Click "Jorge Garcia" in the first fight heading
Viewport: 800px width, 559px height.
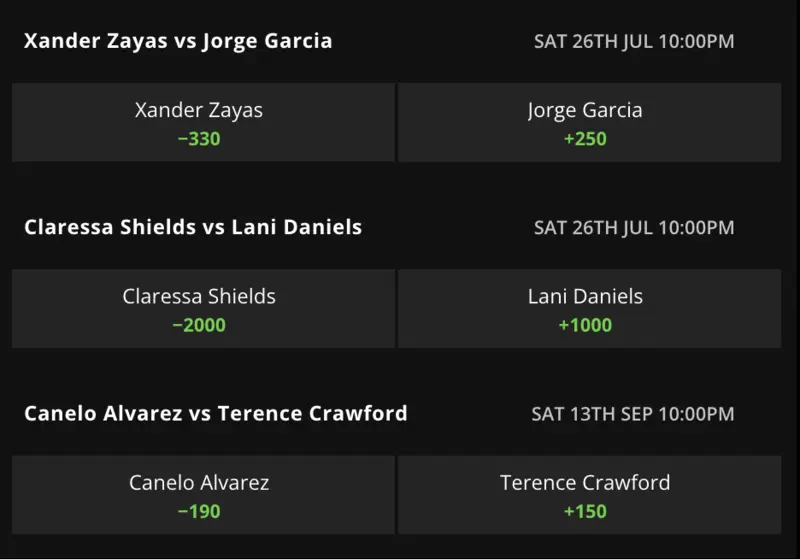click(x=267, y=41)
